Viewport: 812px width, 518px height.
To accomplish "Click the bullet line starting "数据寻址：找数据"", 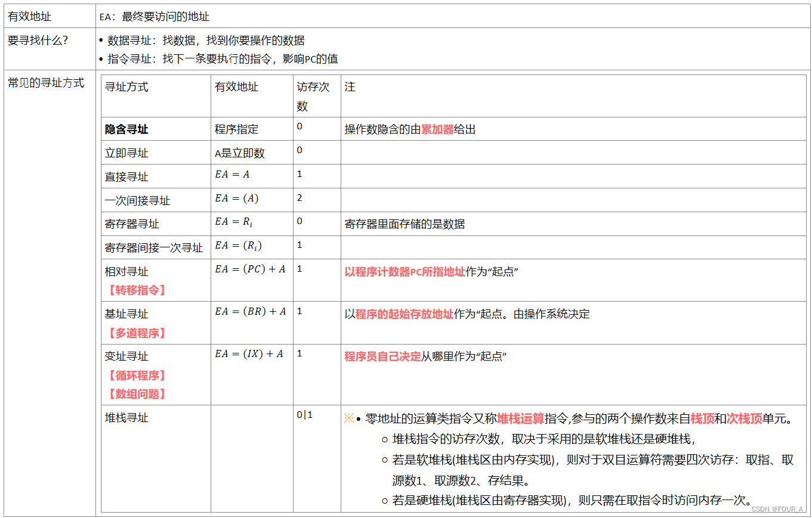I will (x=206, y=41).
